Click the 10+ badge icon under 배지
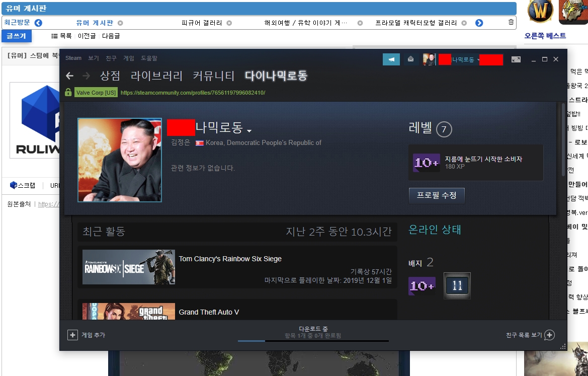The image size is (588, 376). (x=422, y=286)
